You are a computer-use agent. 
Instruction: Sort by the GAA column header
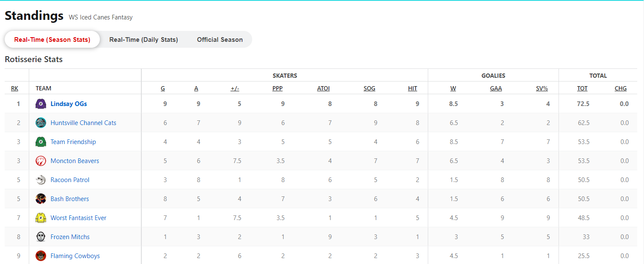[x=496, y=88]
